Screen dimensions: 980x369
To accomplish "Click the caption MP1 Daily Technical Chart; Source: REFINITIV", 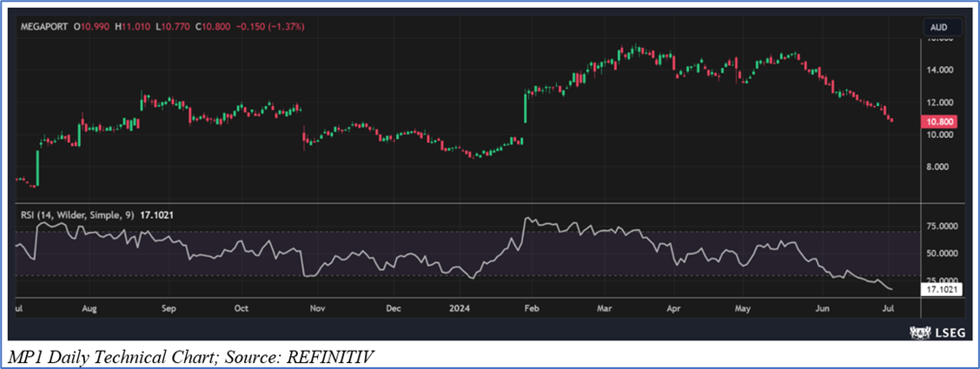I will point(190,357).
